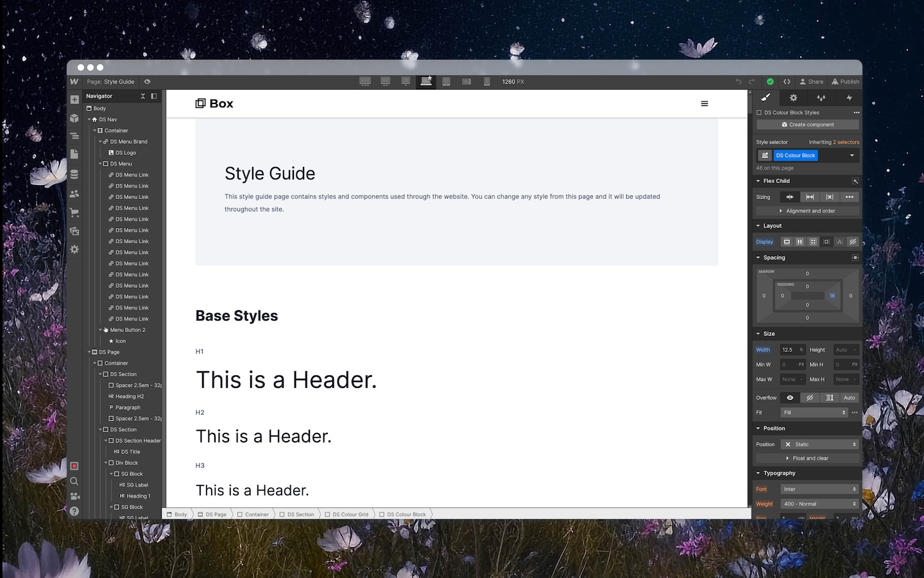
Task: Set flex sizing to shrink if needed
Action: click(790, 197)
